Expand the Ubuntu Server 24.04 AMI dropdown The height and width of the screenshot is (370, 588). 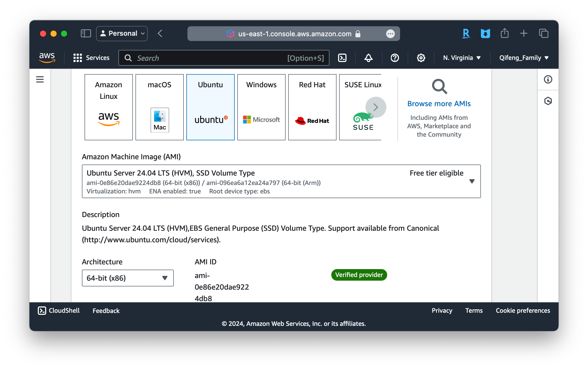tap(281, 181)
